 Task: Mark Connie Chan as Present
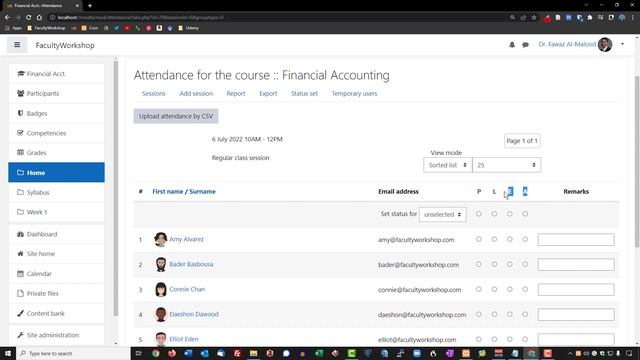pyautogui.click(x=479, y=289)
